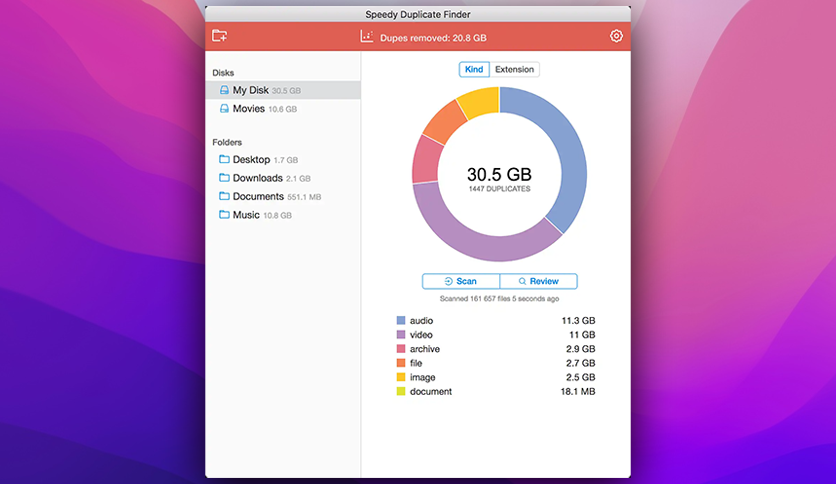This screenshot has width=836, height=484.
Task: Click the Desktop folder icon
Action: click(x=224, y=159)
